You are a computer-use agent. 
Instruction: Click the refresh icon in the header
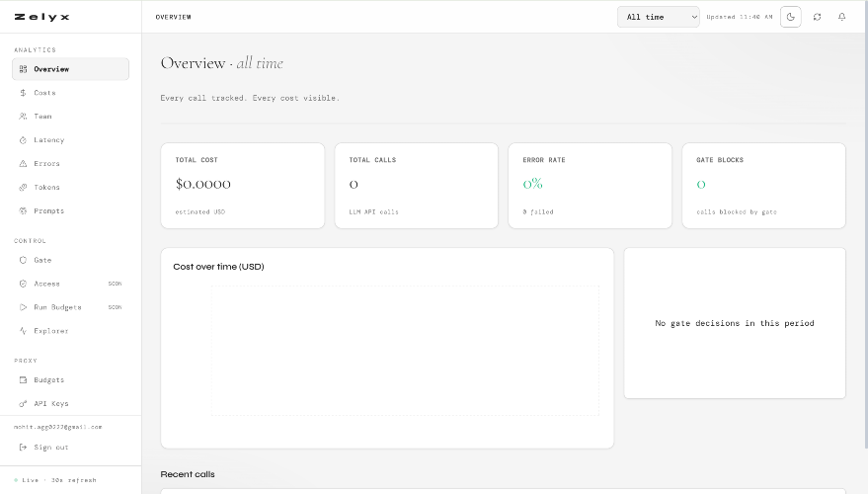(817, 17)
